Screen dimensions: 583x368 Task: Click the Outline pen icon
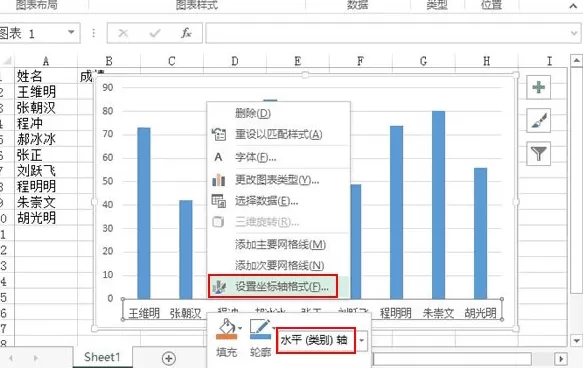coord(260,329)
